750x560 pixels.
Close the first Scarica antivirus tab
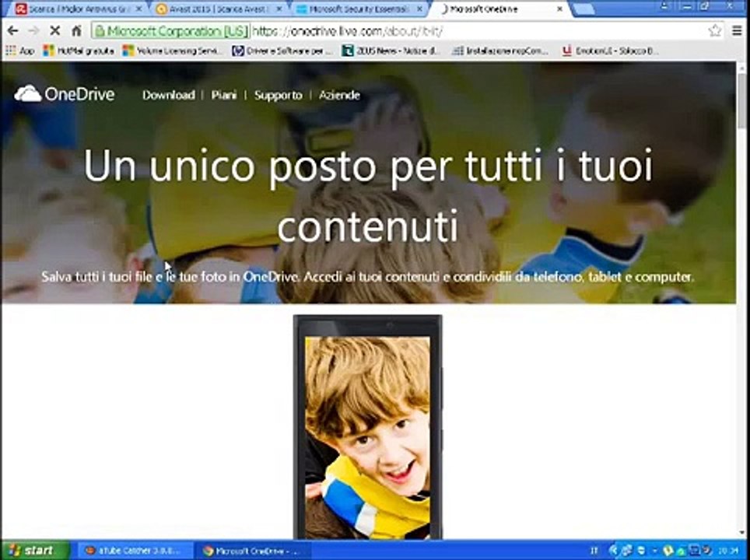138,9
